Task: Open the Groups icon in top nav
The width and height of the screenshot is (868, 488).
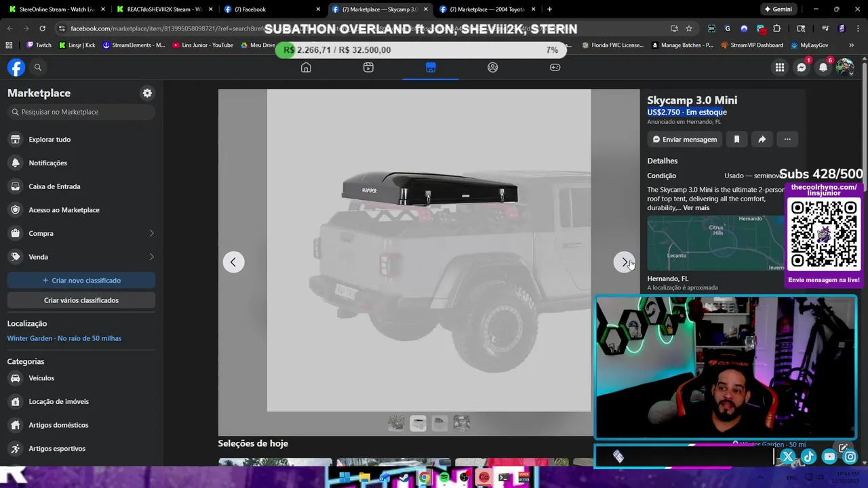Action: (x=493, y=67)
